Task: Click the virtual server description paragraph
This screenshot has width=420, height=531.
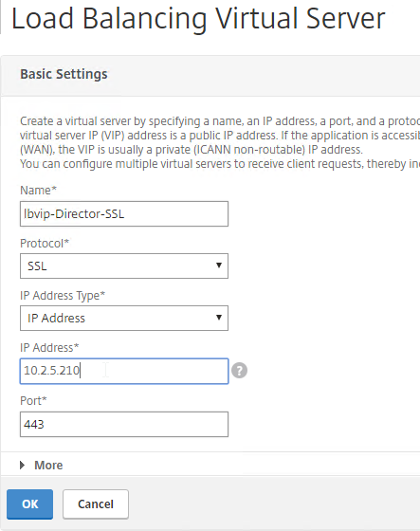Action: [220, 142]
